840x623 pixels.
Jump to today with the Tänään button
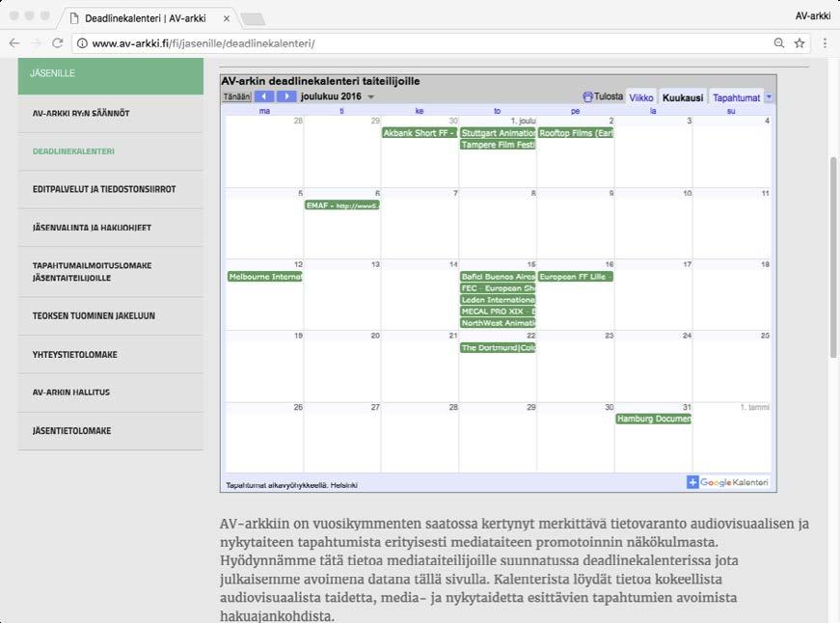click(x=237, y=96)
